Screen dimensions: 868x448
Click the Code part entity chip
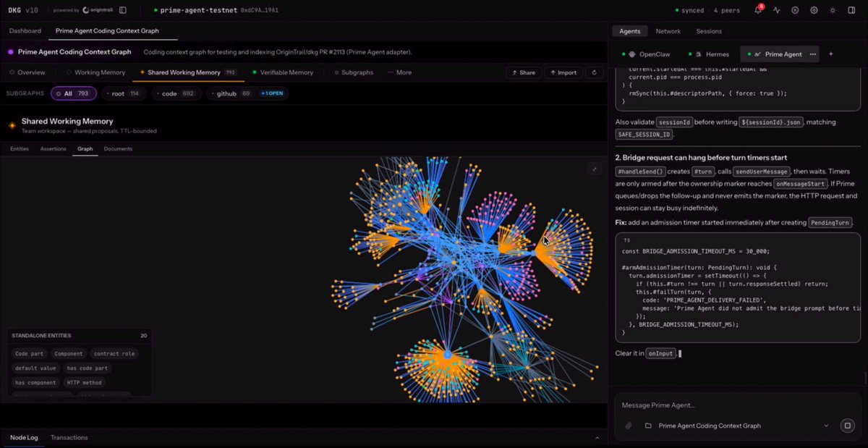30,353
